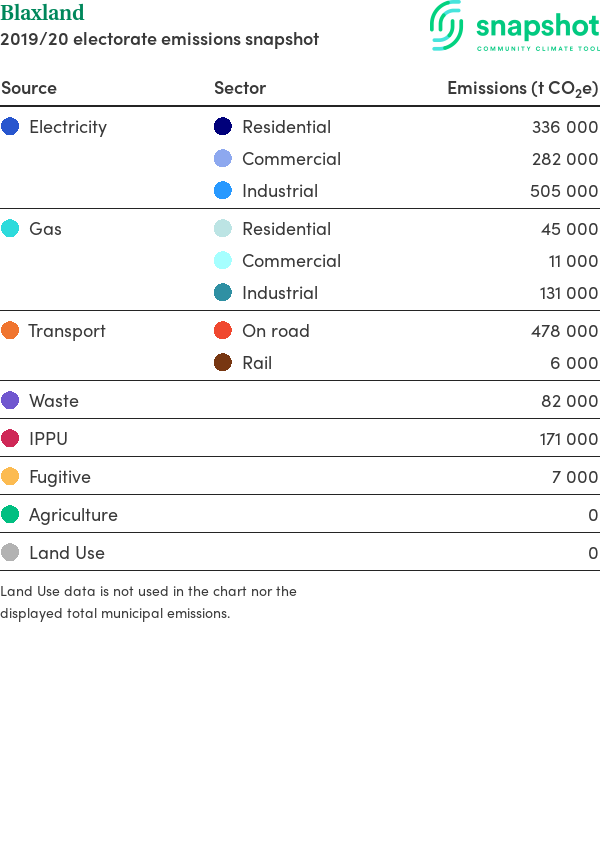Click the Gas Industrial teal dot
The width and height of the screenshot is (600, 850).
(x=223, y=292)
